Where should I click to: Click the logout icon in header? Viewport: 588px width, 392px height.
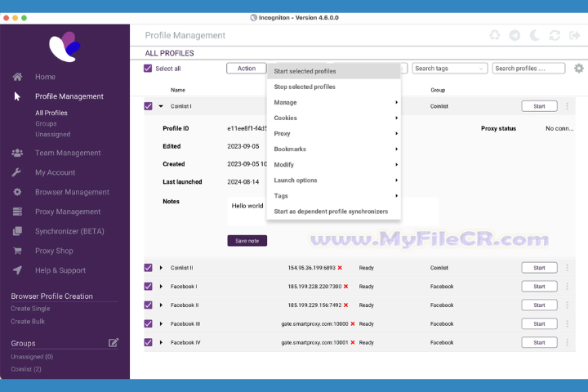pyautogui.click(x=574, y=35)
